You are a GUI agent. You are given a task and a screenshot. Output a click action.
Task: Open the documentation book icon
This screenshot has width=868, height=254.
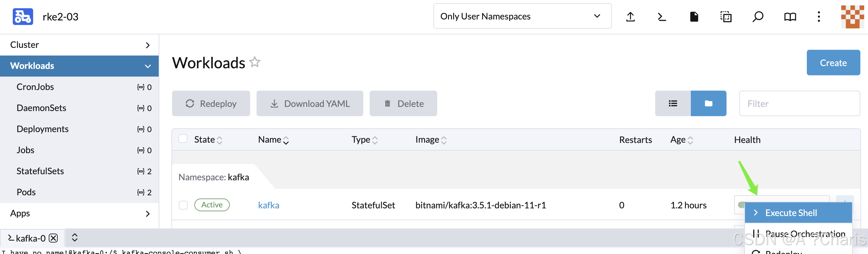(x=790, y=17)
